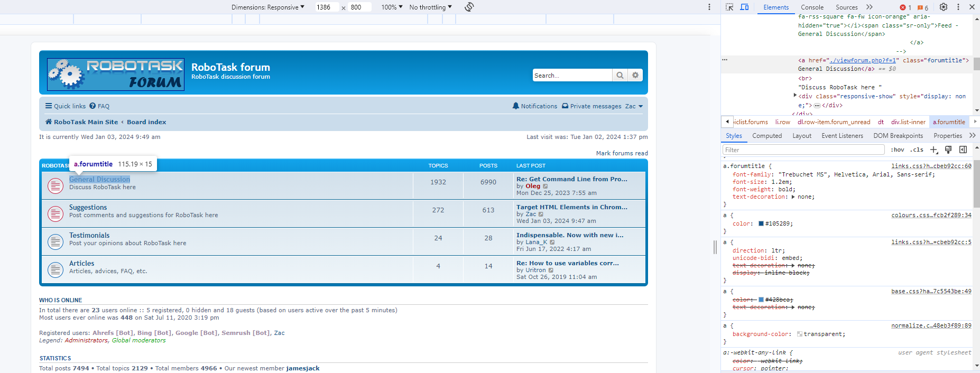The image size is (980, 373).
Task: Click the Suggestions unread forum icon
Action: point(56,213)
